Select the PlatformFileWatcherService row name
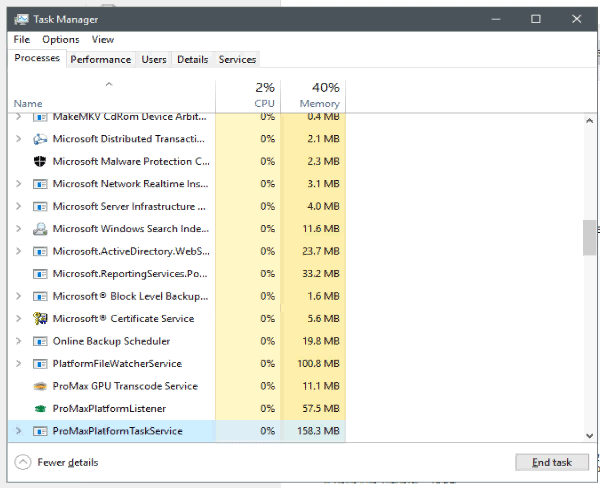Image resolution: width=600 pixels, height=488 pixels. point(117,364)
